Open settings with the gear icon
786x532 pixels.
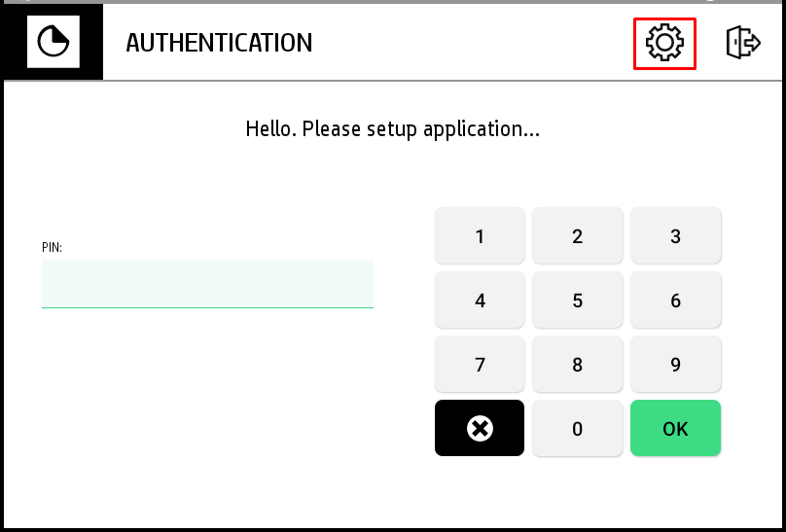[665, 43]
